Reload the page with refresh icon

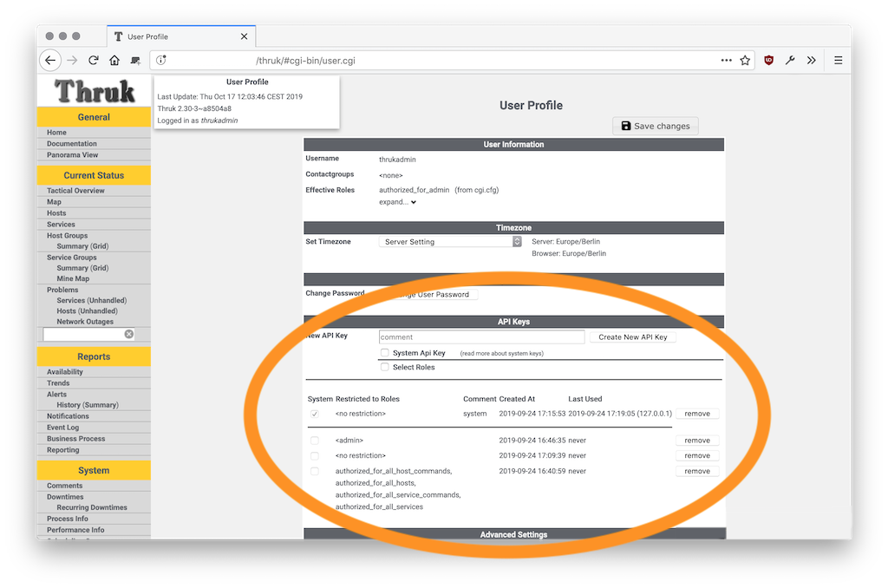[x=94, y=60]
